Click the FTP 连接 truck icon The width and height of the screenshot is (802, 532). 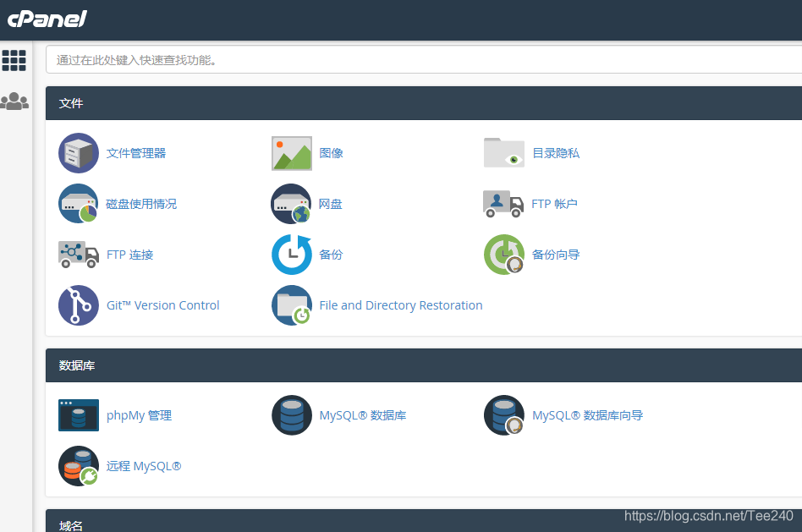click(79, 255)
